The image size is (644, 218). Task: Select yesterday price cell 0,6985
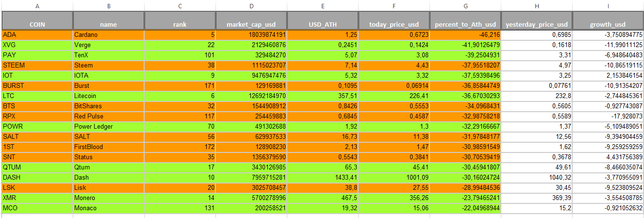[537, 35]
